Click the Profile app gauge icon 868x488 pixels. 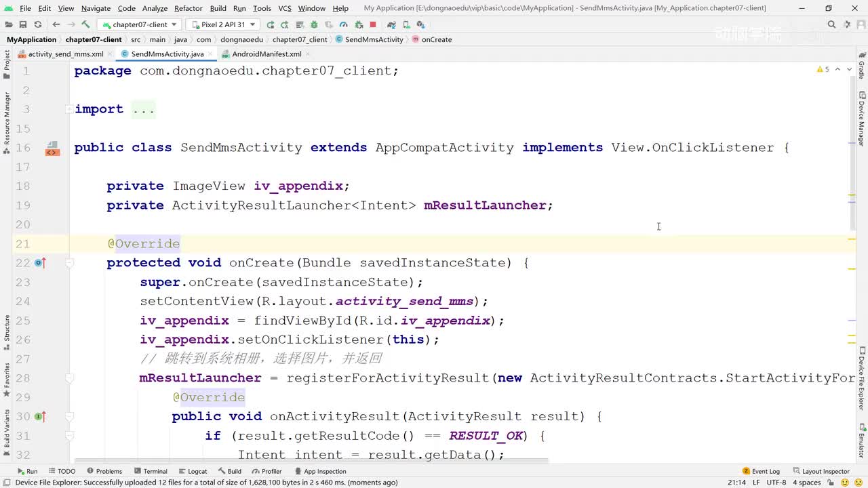click(x=344, y=24)
